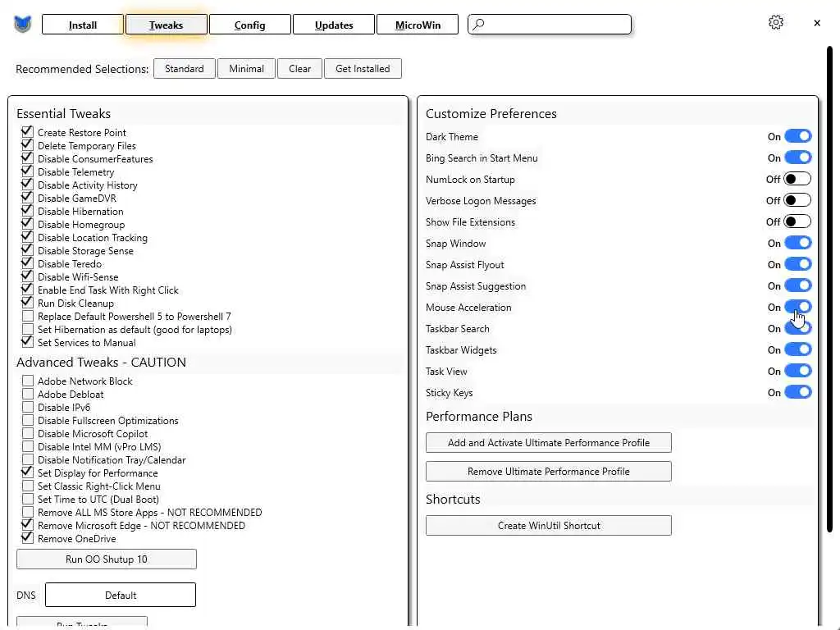Disable Mouse Acceleration toggle
This screenshot has height=630, width=840.
pos(797,307)
